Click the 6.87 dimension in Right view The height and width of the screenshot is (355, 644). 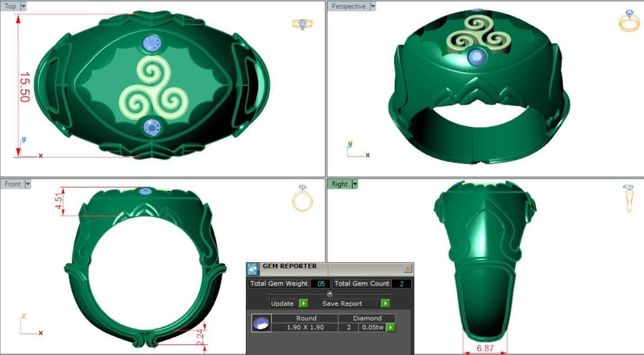[x=485, y=348]
